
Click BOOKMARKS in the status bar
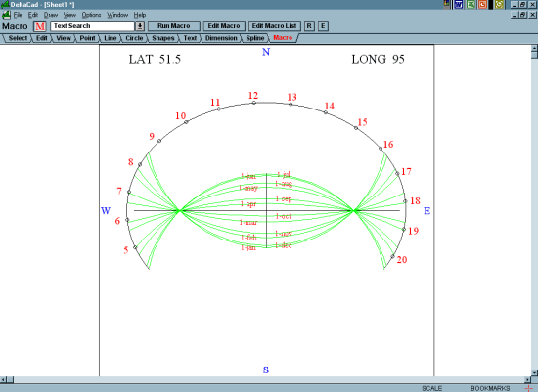(490, 388)
